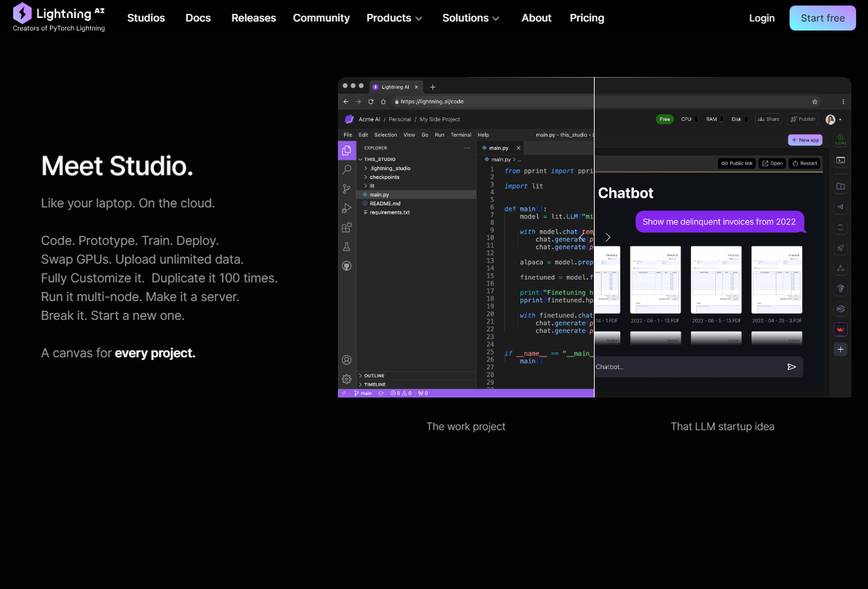Open the Testing flask icon in sidebar
The height and width of the screenshot is (589, 868).
(x=347, y=246)
